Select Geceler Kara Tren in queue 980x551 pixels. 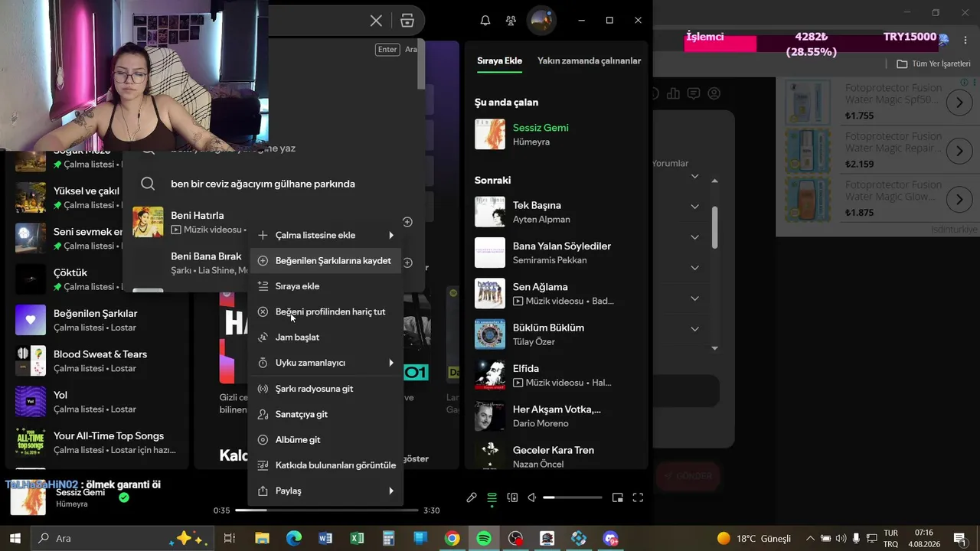[557, 457]
